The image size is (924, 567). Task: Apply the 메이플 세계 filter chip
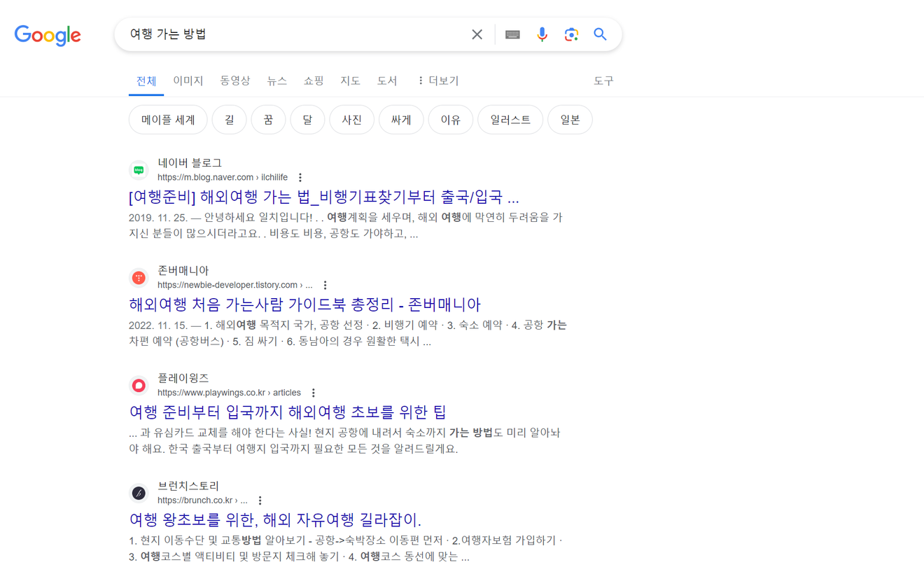click(168, 120)
